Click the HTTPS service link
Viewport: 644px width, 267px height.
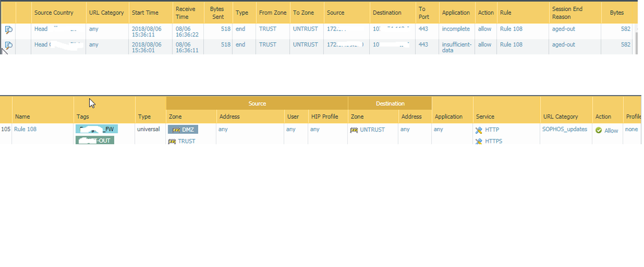click(494, 142)
